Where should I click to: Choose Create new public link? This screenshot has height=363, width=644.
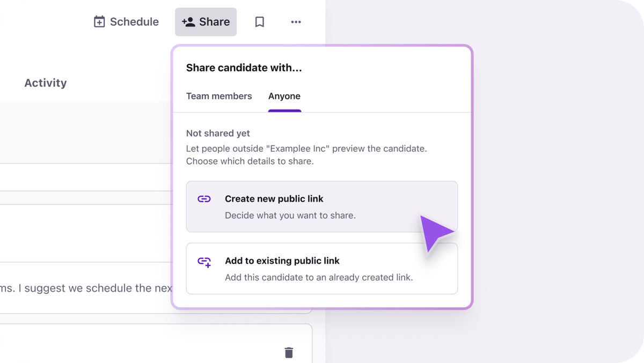274,198
